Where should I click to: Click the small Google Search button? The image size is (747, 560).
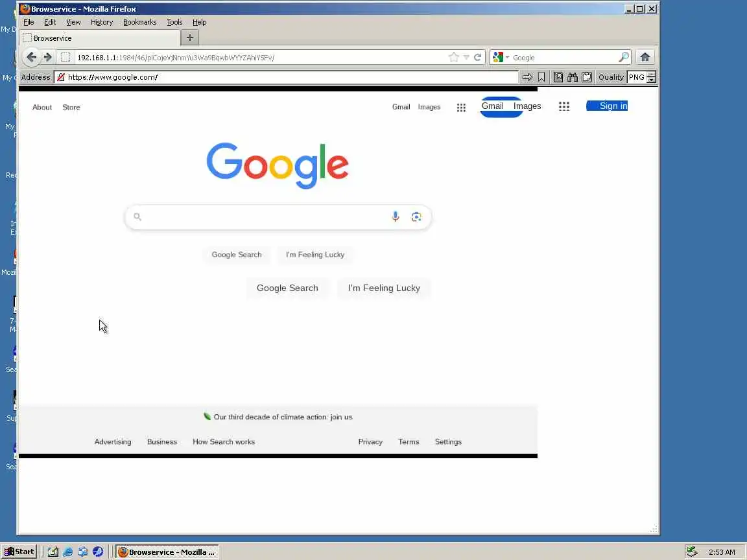tap(237, 255)
